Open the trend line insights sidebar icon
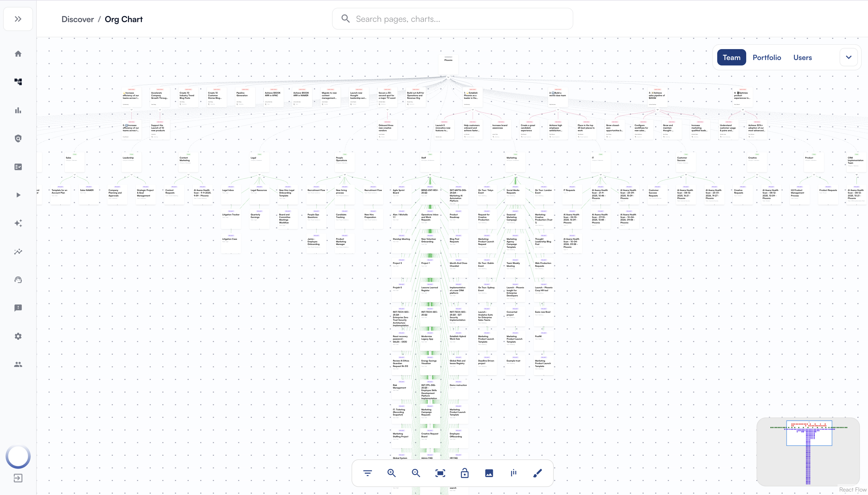868x495 pixels. [x=18, y=252]
